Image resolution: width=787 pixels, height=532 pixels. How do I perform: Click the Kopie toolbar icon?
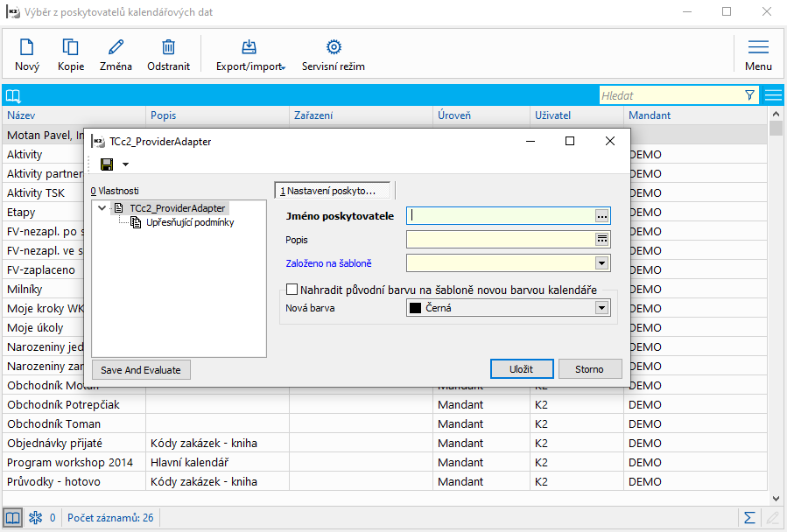point(71,48)
